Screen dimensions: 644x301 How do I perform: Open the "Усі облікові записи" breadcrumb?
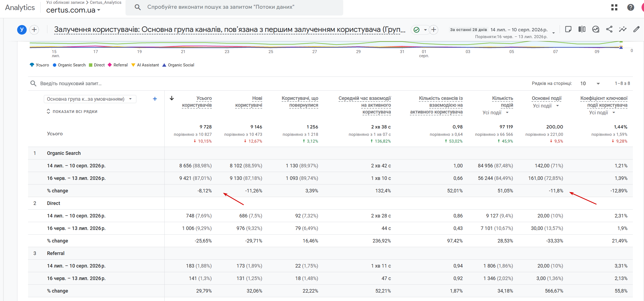(x=65, y=2)
